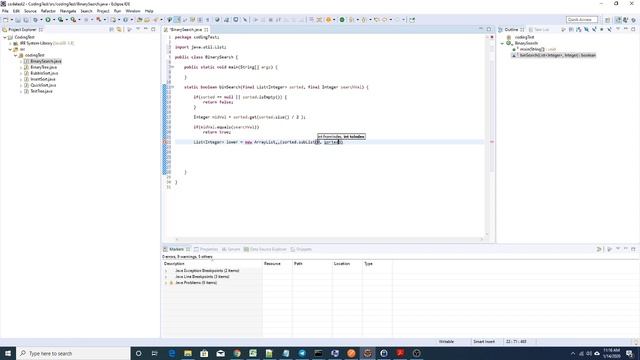The height and width of the screenshot is (360, 640).
Task: Expand the BinaryTree.java tree node
Action: [x=21, y=67]
